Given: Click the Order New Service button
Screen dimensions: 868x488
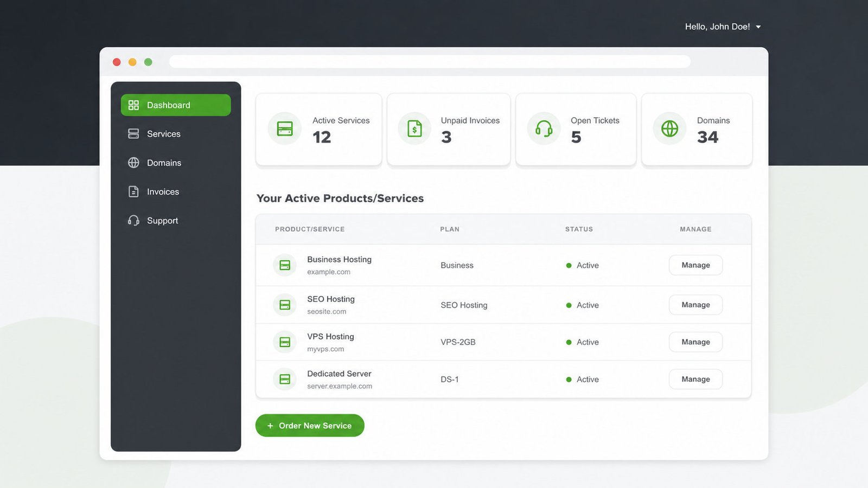Looking at the screenshot, I should (310, 426).
